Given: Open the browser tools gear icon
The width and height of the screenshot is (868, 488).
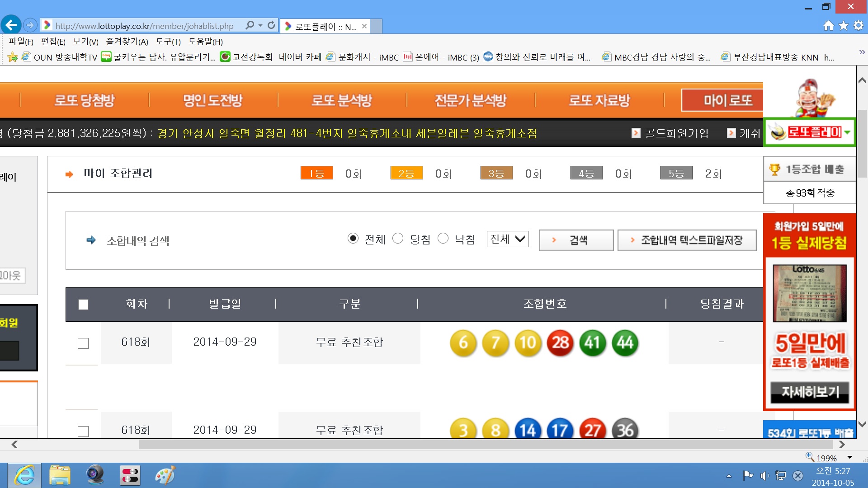Looking at the screenshot, I should 859,26.
